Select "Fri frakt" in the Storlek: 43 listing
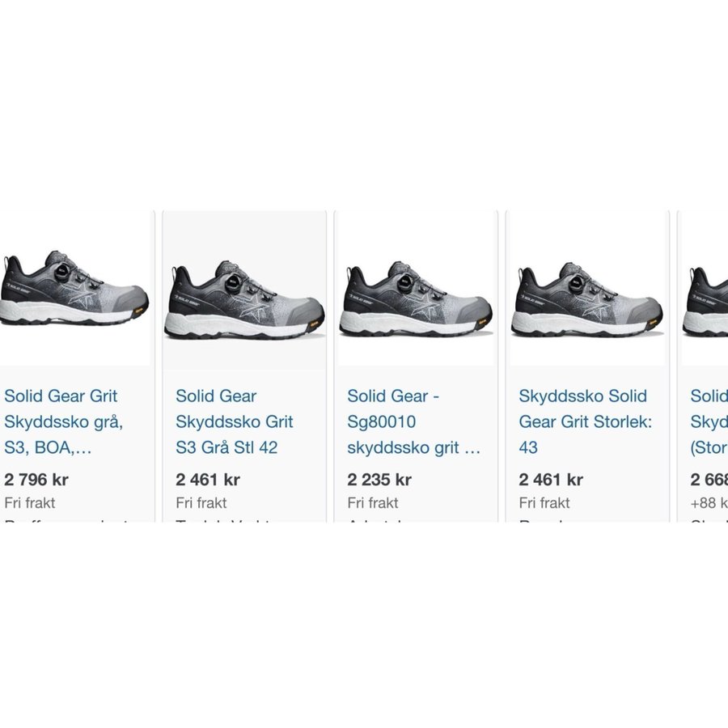The width and height of the screenshot is (728, 728). point(544,502)
